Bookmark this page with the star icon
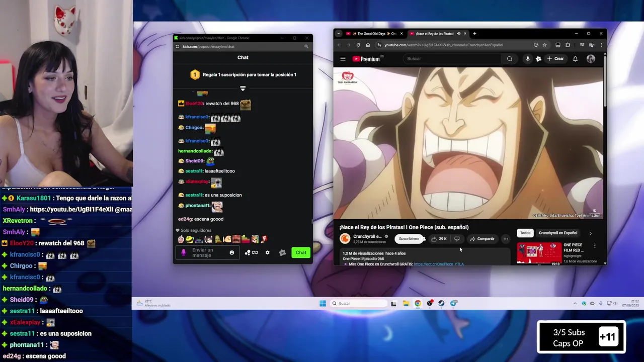Screen dimensions: 644x362 (544, 45)
